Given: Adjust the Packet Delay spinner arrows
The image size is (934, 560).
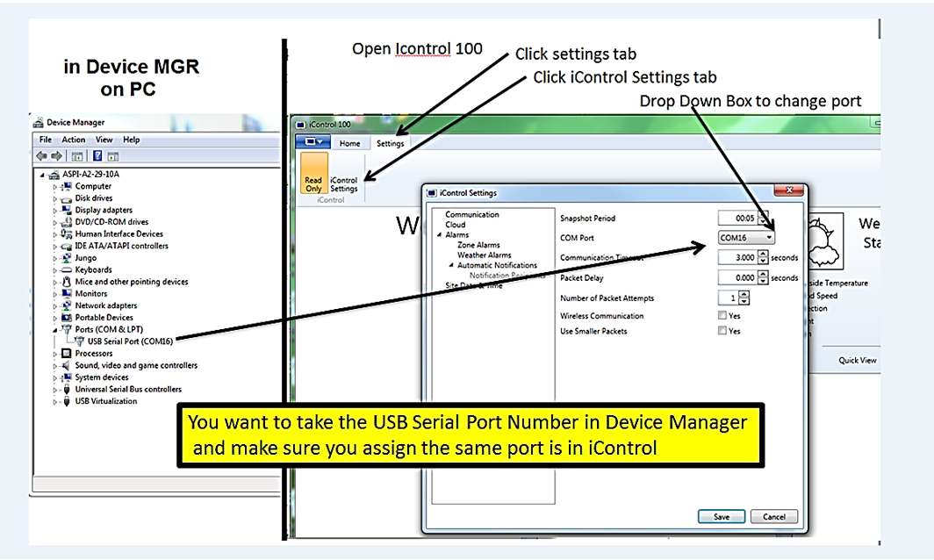Looking at the screenshot, I should pyautogui.click(x=763, y=277).
